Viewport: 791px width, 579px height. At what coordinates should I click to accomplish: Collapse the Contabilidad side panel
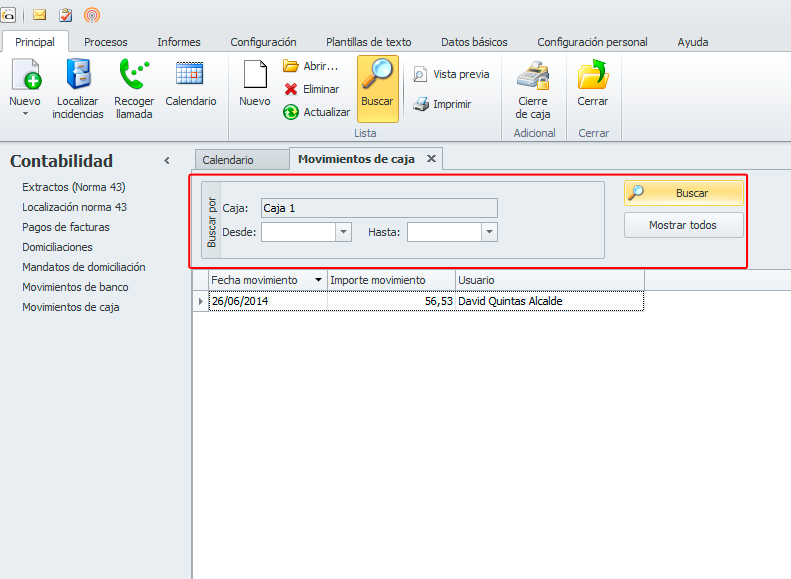tap(167, 161)
